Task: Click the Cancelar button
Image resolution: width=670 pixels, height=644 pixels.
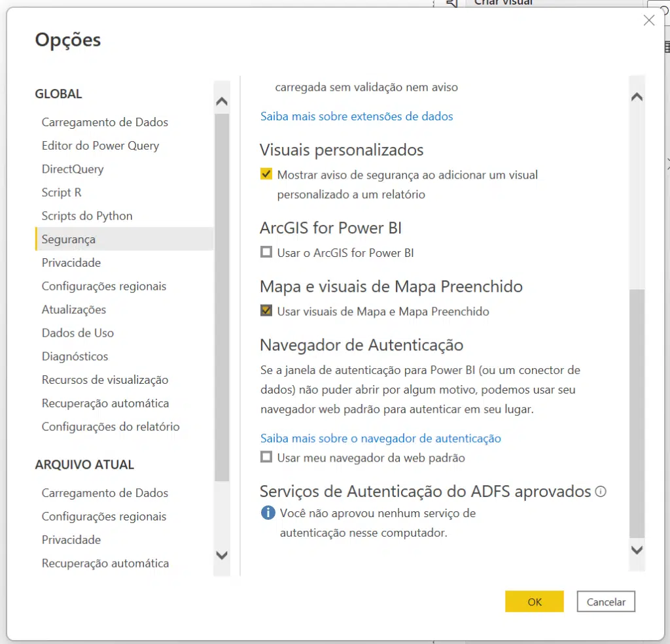Action: pos(605,601)
